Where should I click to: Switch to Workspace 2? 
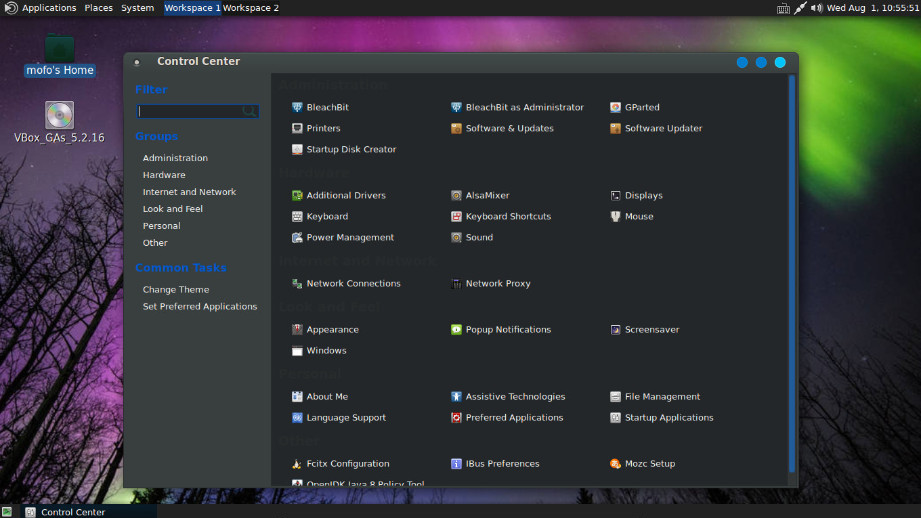[x=251, y=8]
